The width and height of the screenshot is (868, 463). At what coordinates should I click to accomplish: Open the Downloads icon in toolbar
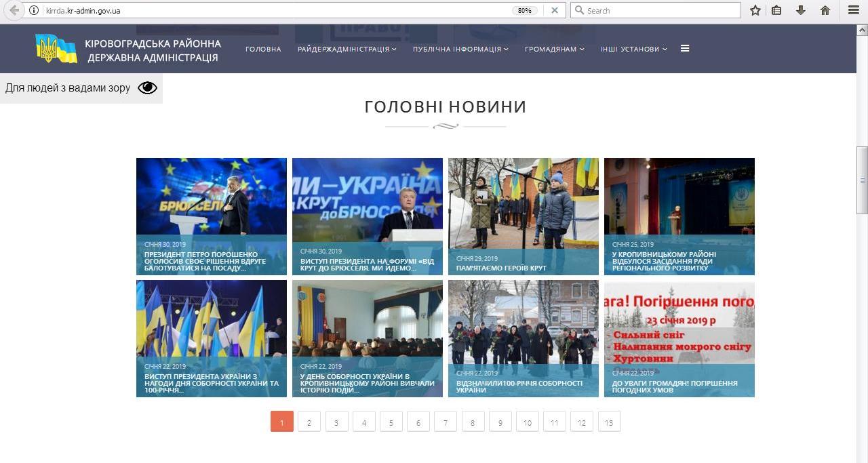point(800,10)
